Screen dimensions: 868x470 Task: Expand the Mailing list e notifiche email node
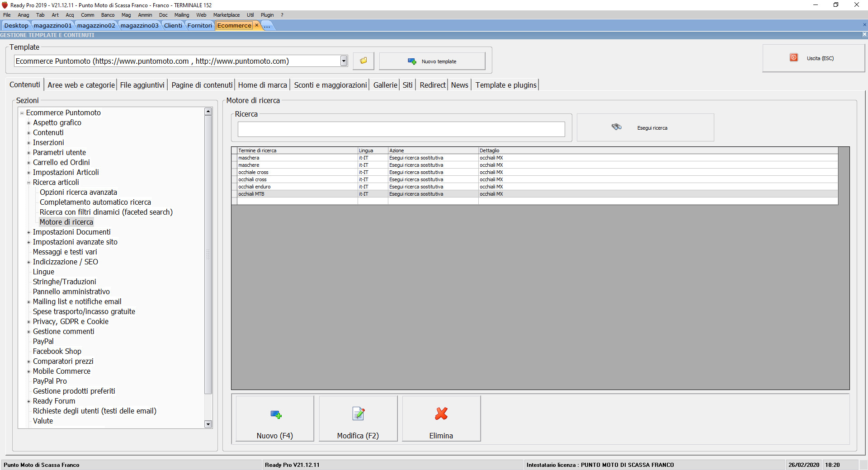point(28,302)
